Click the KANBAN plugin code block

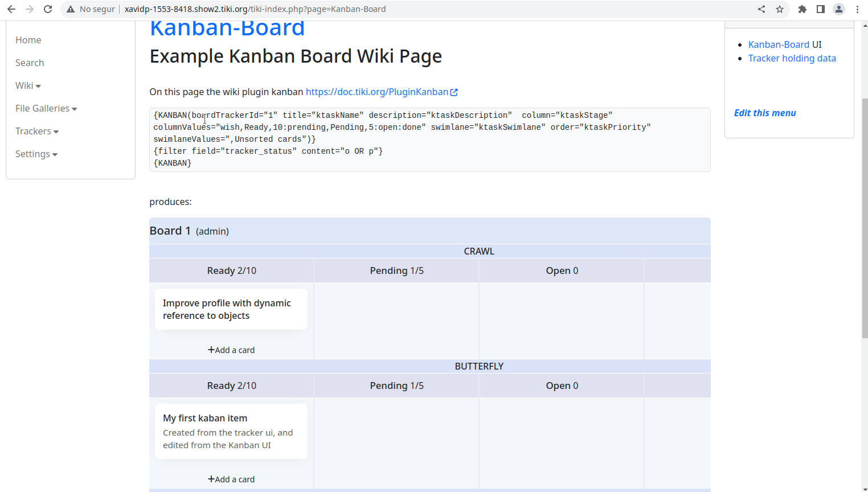tap(430, 140)
